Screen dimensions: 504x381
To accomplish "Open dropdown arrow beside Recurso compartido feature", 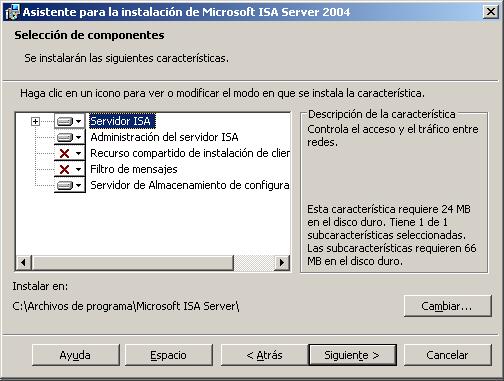I will pos(78,153).
